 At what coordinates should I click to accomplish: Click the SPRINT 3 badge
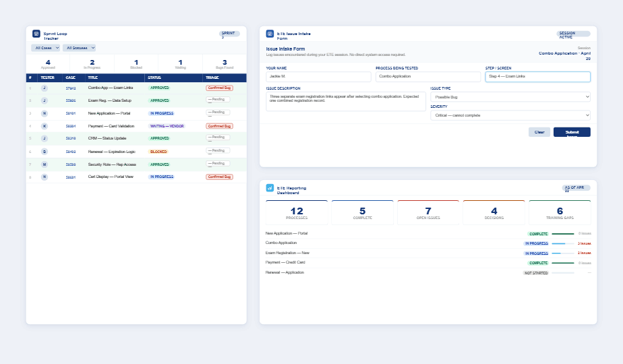[x=229, y=34]
